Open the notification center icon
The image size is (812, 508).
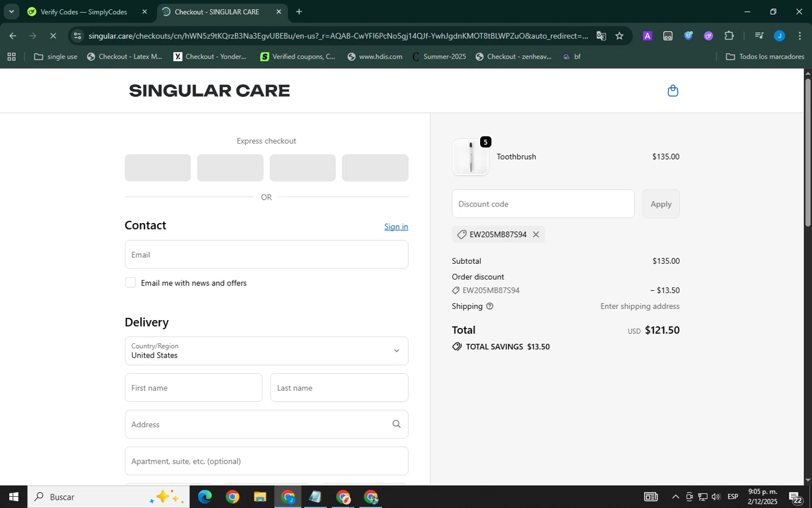tap(795, 497)
